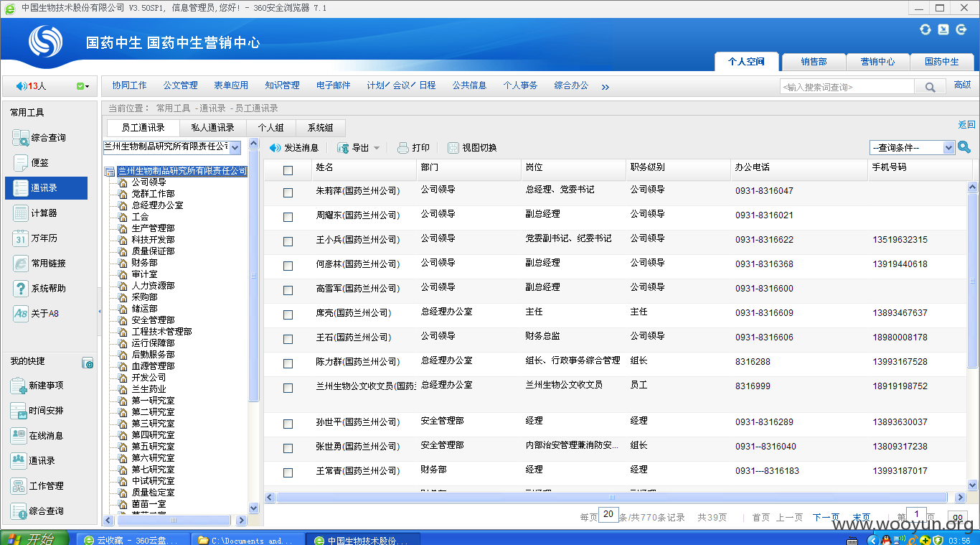Open the online status dropdown beside 13人
980x545 pixels.
coord(83,86)
